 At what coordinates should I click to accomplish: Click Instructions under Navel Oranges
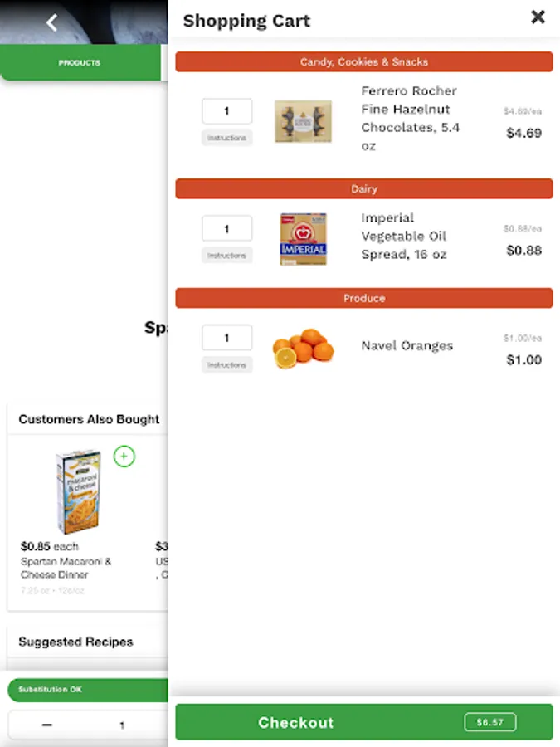[226, 365]
